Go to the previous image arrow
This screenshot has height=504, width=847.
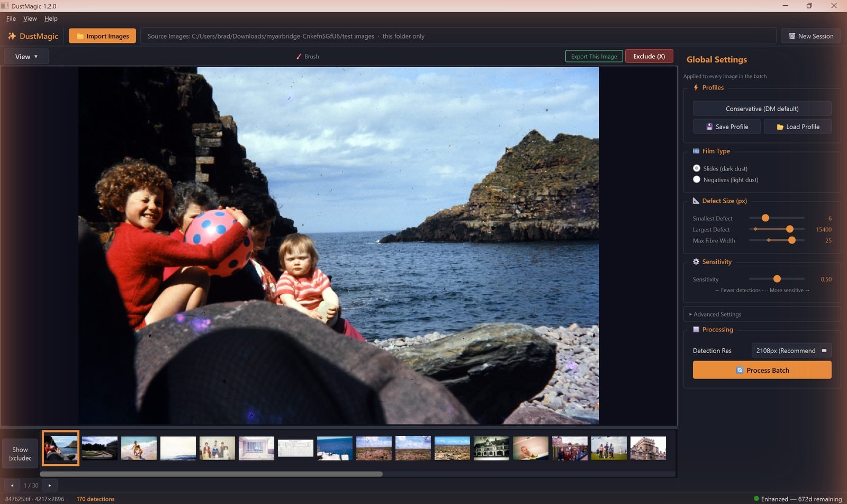point(12,485)
